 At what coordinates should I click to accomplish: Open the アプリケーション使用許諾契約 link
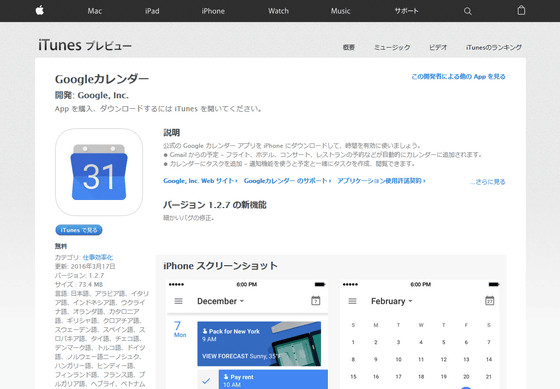(x=381, y=181)
